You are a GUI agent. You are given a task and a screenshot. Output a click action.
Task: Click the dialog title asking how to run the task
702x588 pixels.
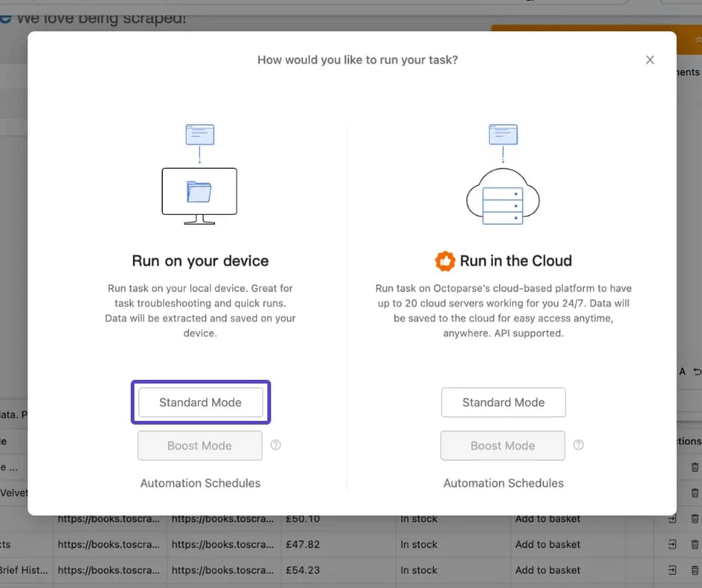click(358, 60)
